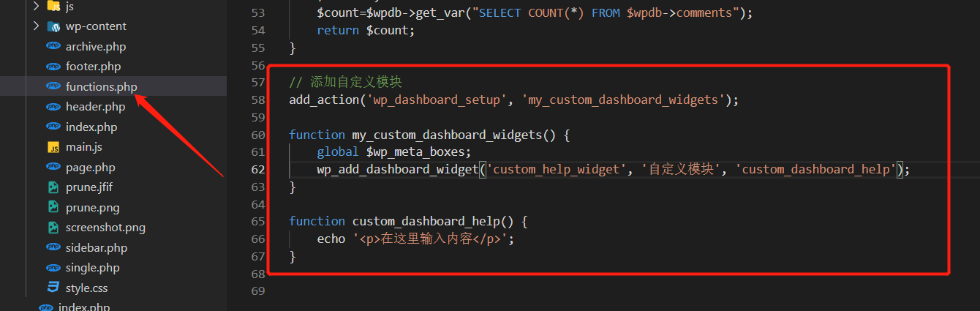This screenshot has height=311, width=980.
Task: Click the JS folder icon
Action: [x=53, y=6]
